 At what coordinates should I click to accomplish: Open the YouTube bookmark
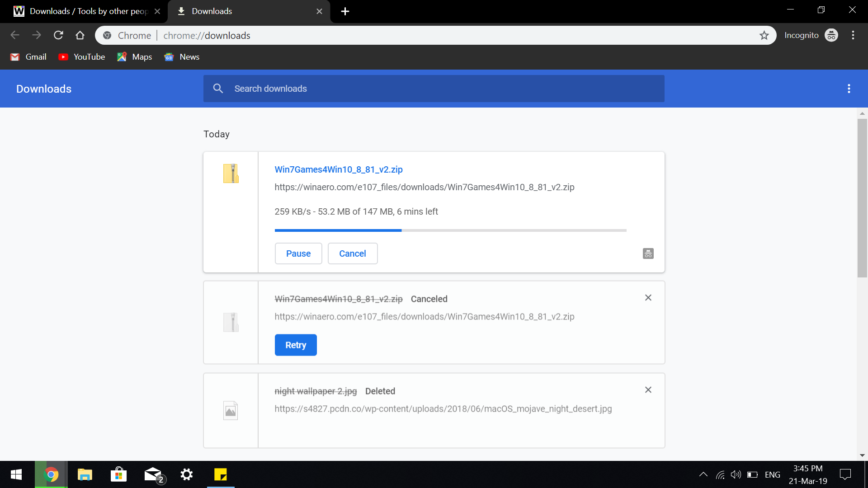82,57
